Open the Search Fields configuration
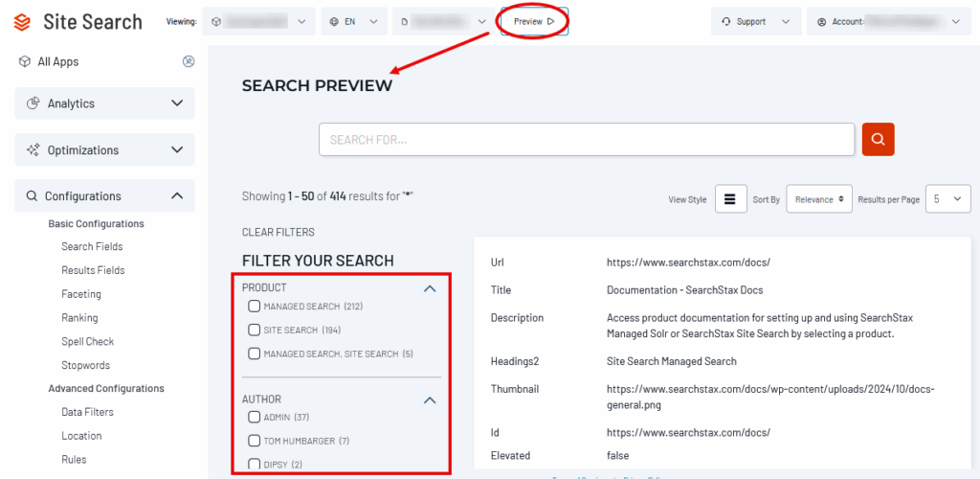This screenshot has height=479, width=980. [x=92, y=246]
